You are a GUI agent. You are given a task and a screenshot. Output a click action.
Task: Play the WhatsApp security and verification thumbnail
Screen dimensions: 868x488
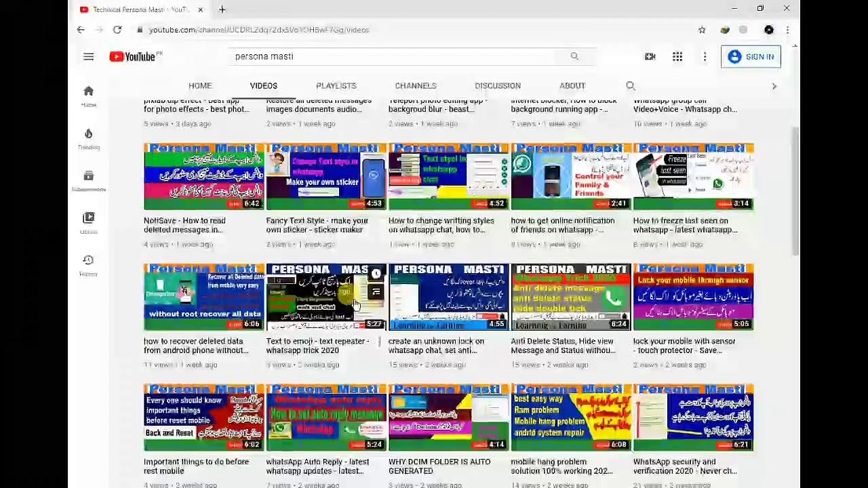693,418
